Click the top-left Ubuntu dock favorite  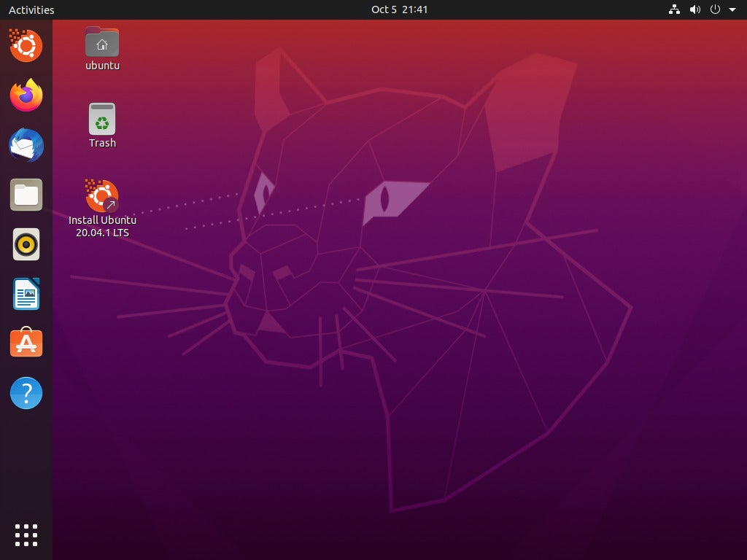(26, 46)
